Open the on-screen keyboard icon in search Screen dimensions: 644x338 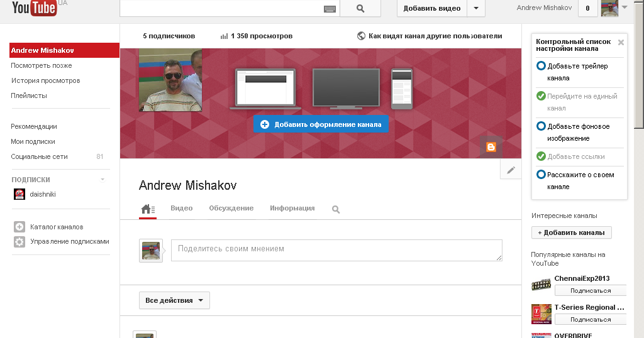[x=330, y=9]
